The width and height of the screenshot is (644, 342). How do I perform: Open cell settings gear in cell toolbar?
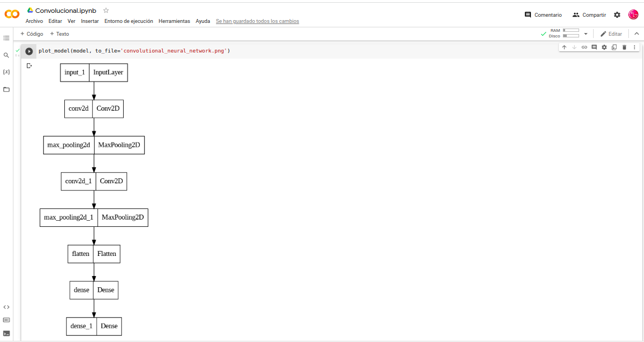604,47
